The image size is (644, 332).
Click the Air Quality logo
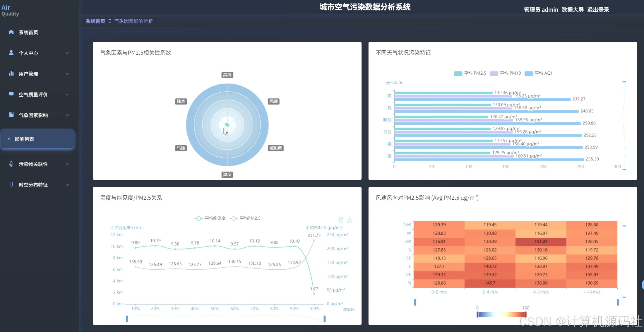tap(10, 10)
